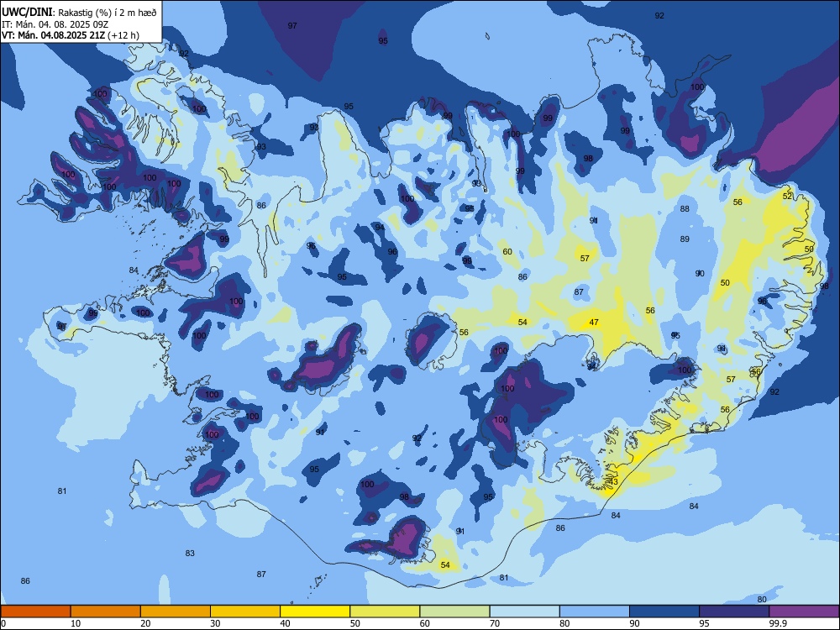The width and height of the screenshot is (840, 630).
Task: Click the '30' legend scale label
Action: 215,623
